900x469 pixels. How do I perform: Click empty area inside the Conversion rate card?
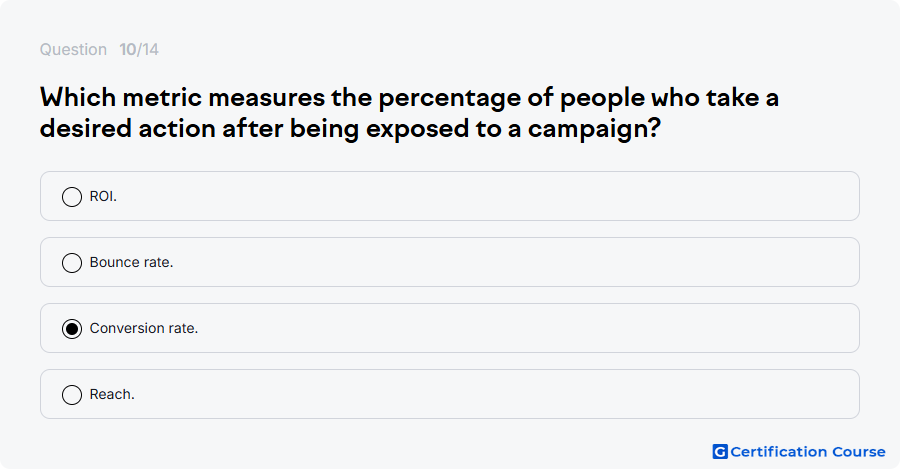coord(488,328)
